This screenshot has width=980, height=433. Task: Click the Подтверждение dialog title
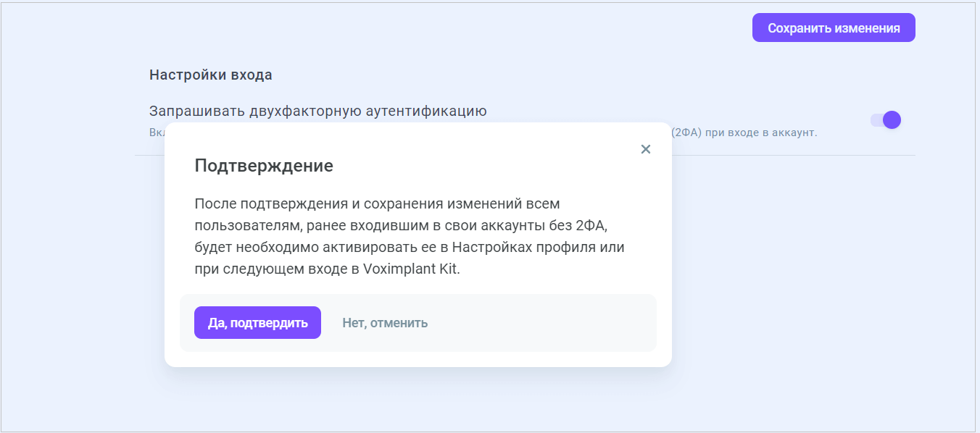(x=264, y=166)
